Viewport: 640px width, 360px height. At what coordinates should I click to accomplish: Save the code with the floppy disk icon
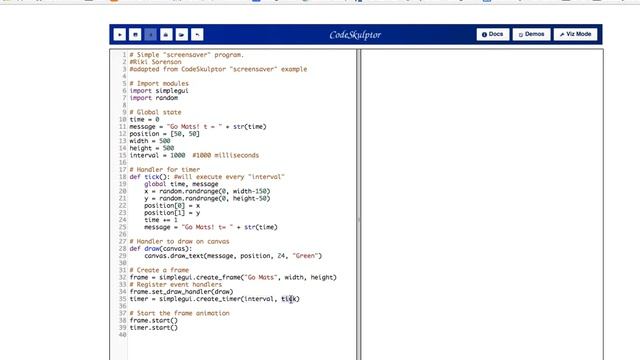pos(135,35)
